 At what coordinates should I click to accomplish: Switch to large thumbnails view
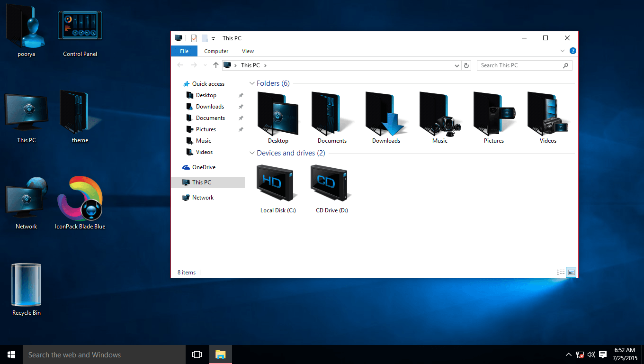(571, 272)
